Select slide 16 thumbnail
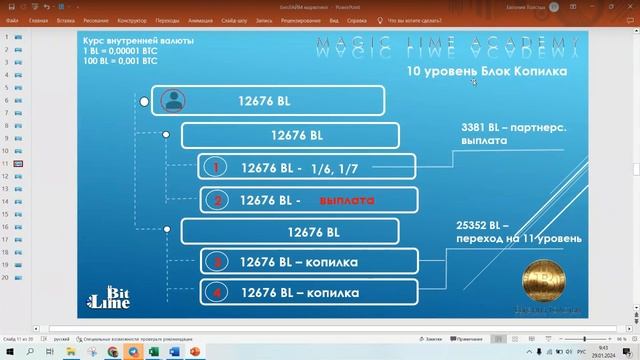The width and height of the screenshot is (640, 360). coord(18,227)
